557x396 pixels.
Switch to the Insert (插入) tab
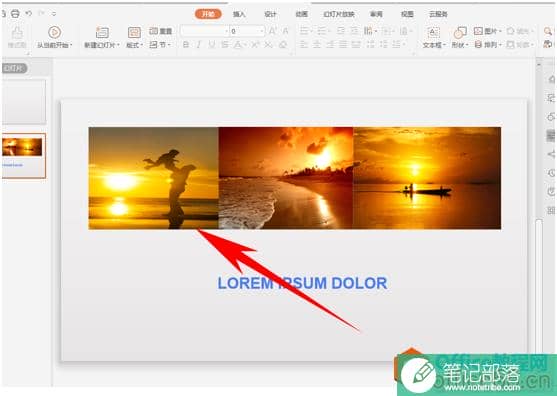click(239, 14)
